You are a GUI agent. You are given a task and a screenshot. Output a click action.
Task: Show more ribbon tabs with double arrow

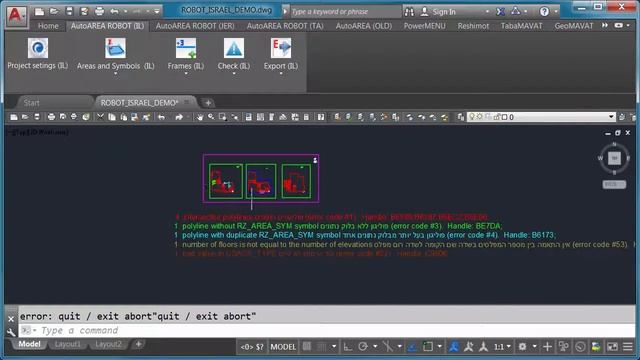(x=604, y=25)
